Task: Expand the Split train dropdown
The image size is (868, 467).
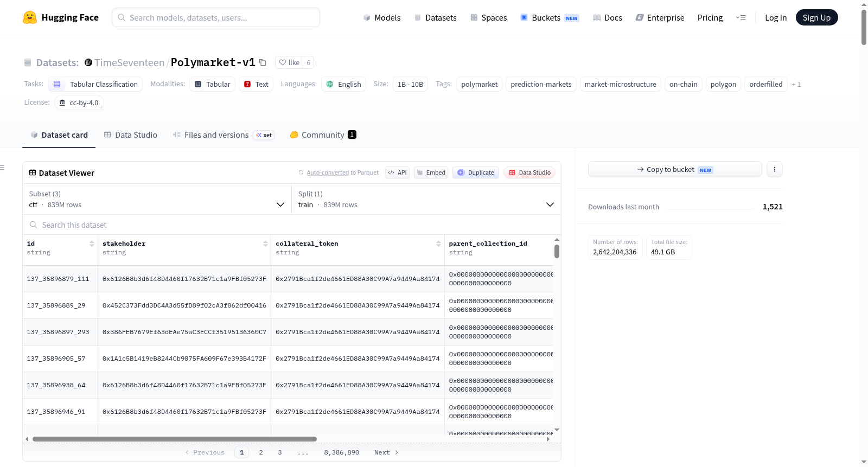Action: [x=426, y=199]
